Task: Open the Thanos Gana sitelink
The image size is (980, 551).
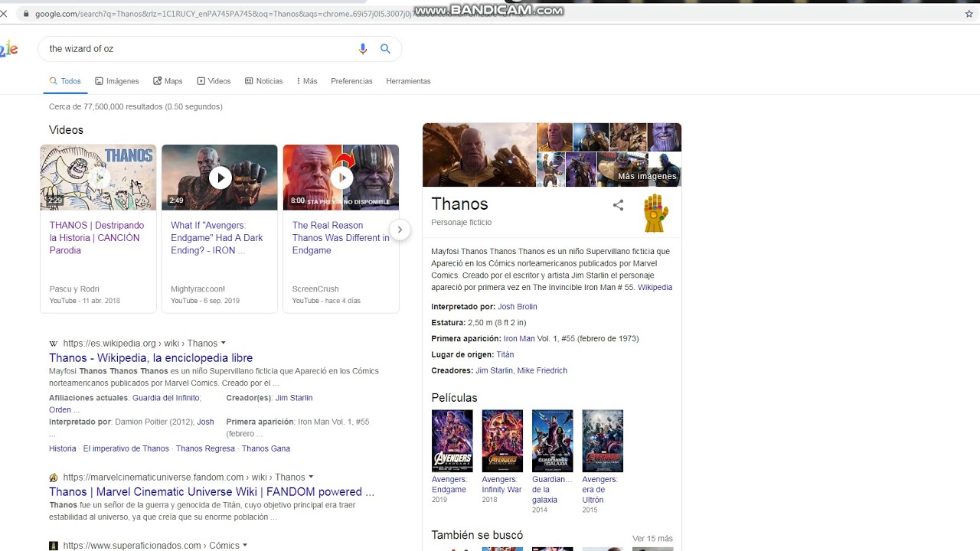Action: pos(266,448)
